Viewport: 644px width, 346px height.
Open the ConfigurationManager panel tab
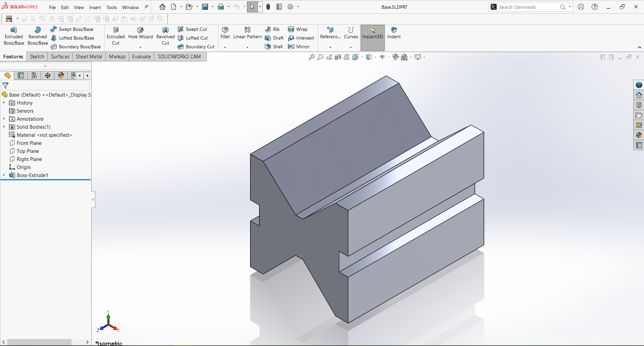[34, 75]
